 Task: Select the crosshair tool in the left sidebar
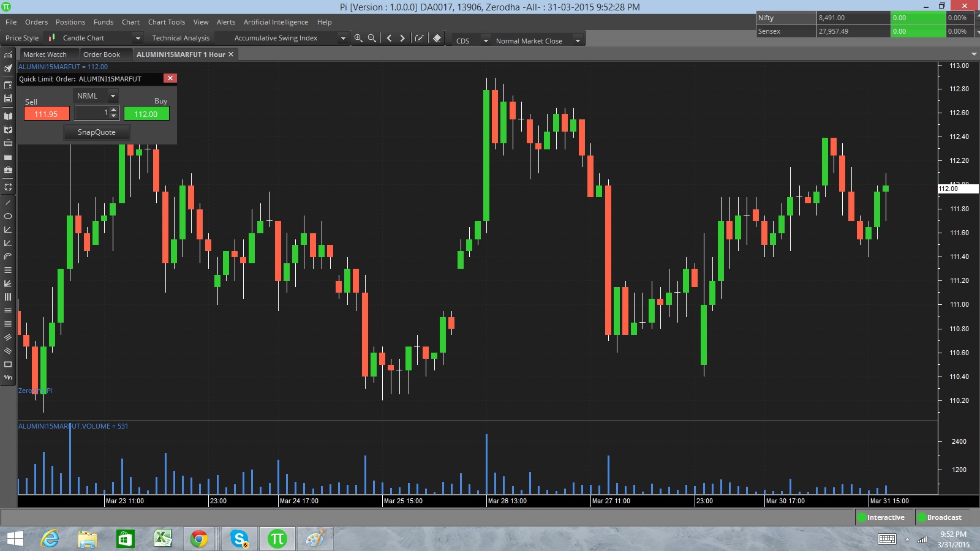pyautogui.click(x=8, y=187)
